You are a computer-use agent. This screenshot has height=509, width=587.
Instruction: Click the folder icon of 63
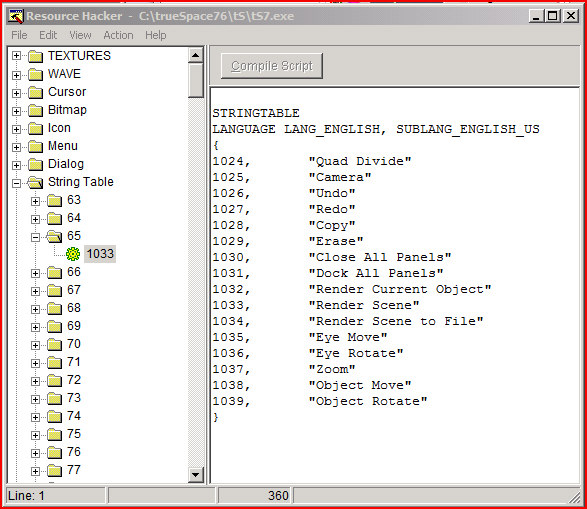[x=55, y=201]
